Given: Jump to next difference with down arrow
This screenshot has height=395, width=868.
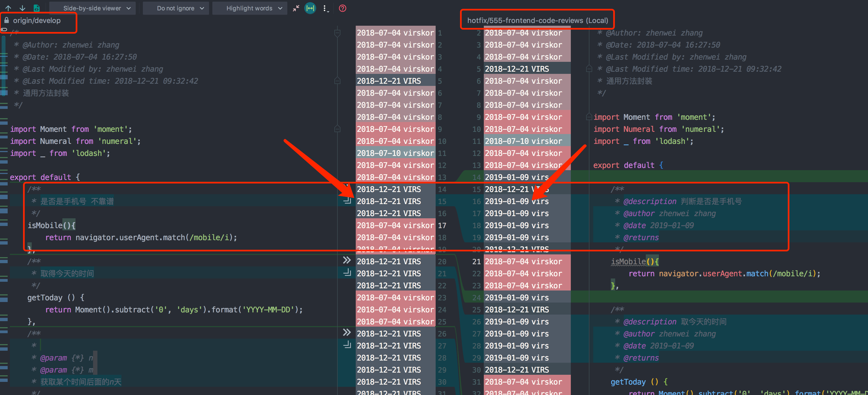Looking at the screenshot, I should pos(22,8).
